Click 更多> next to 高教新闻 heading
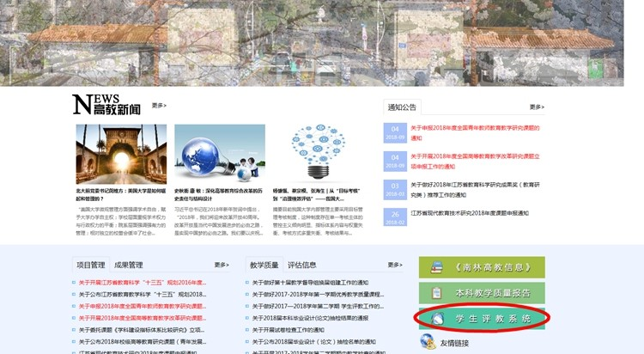The width and height of the screenshot is (644, 354). click(159, 106)
